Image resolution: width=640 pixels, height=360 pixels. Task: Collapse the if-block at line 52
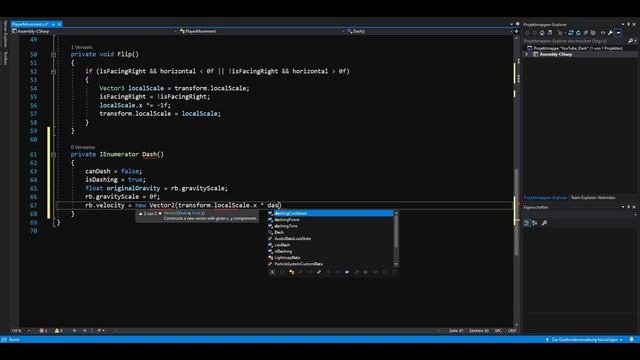[x=53, y=71]
